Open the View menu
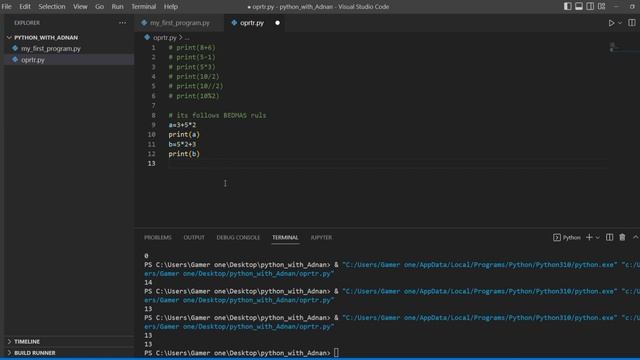The height and width of the screenshot is (360, 640). 80,7
